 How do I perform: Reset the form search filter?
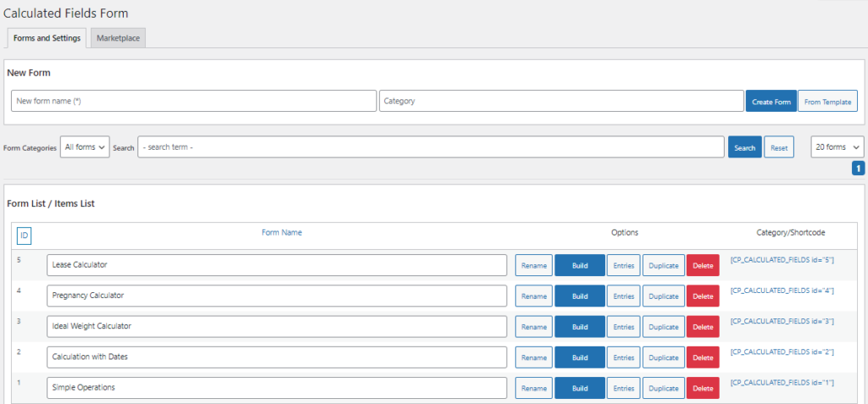pos(778,147)
